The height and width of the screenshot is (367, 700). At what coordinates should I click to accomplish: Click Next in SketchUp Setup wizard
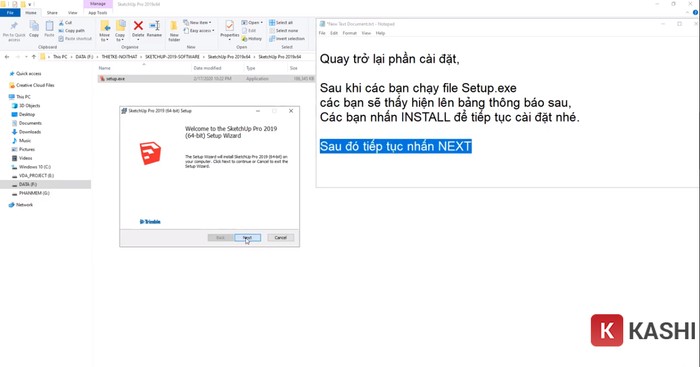tap(247, 238)
